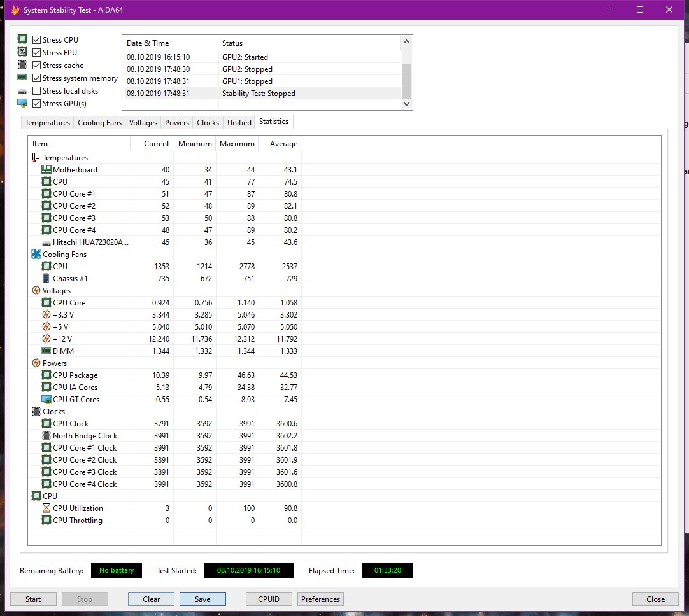This screenshot has width=689, height=616.
Task: Open the CPUID panel button
Action: pos(269,599)
